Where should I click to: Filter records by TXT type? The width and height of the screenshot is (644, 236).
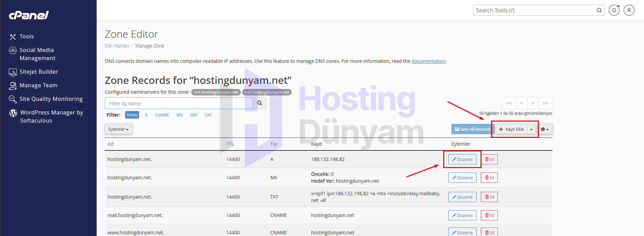click(208, 115)
